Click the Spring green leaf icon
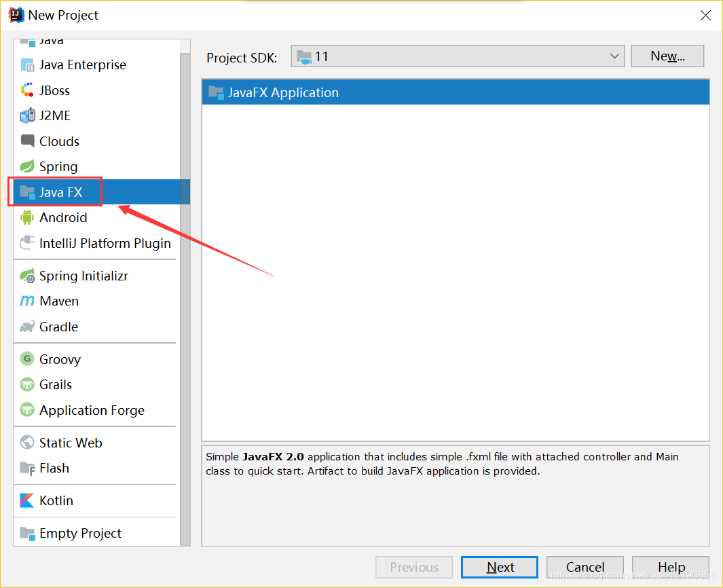This screenshot has width=723, height=588. (27, 166)
